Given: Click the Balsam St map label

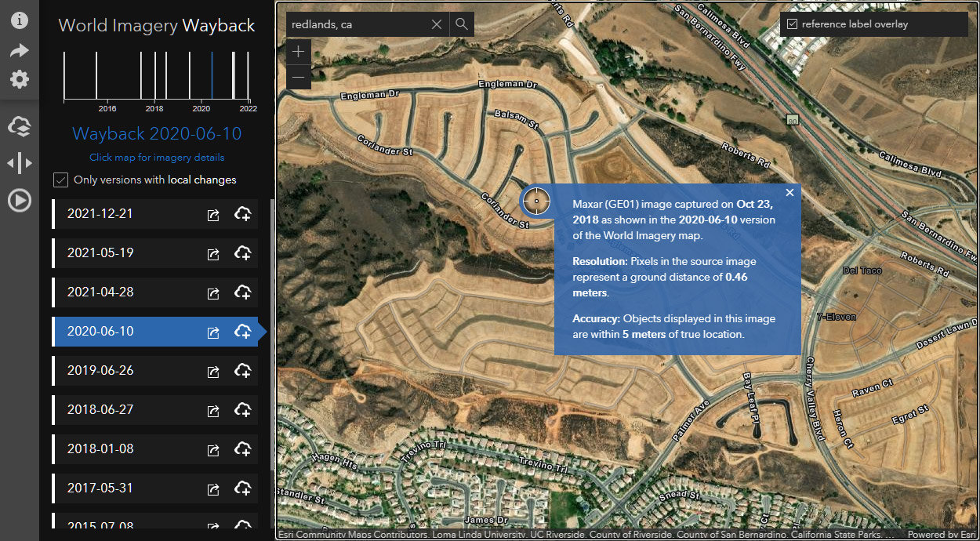Looking at the screenshot, I should (517, 119).
